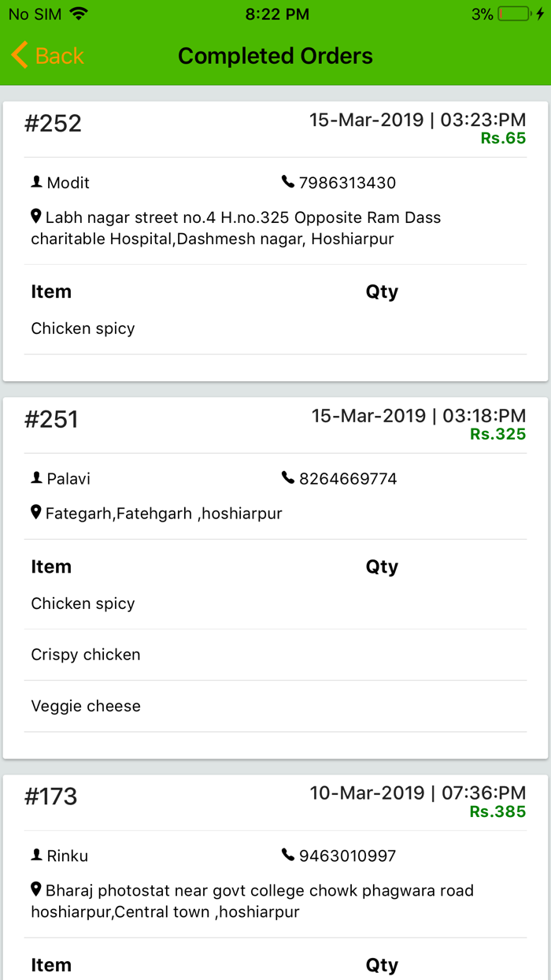
Task: Click phone icon next to 8264669774
Action: (287, 478)
